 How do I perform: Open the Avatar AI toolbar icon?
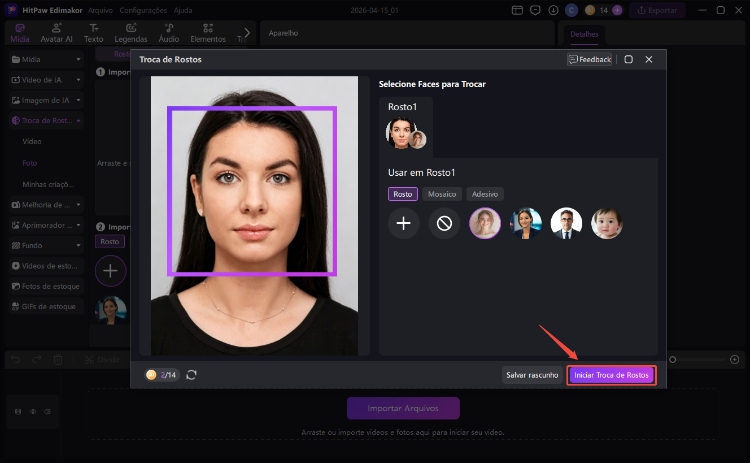pos(55,33)
